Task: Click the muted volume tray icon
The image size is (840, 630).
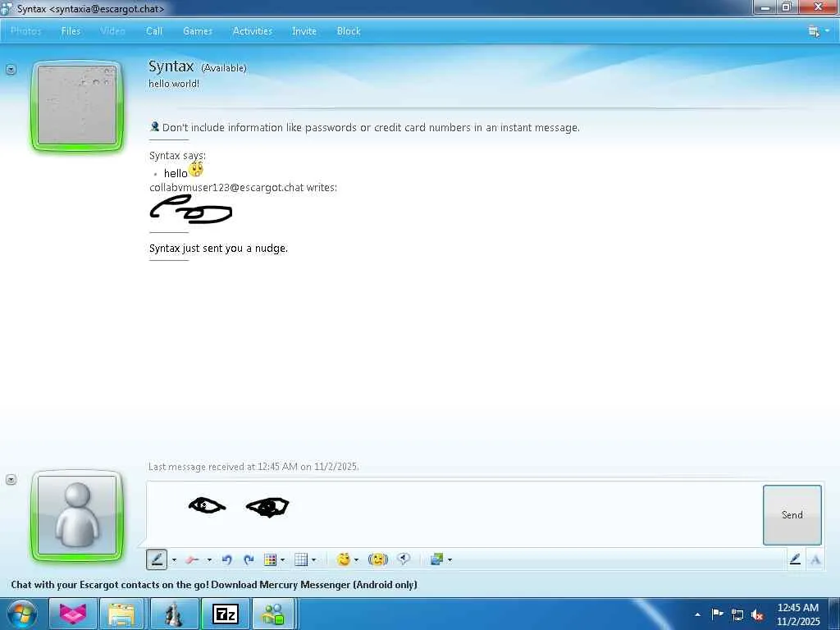Action: pyautogui.click(x=757, y=615)
